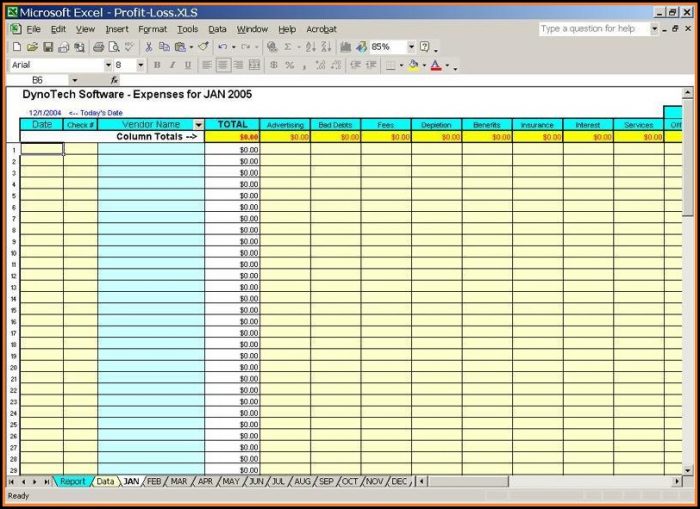
Task: Toggle Align Right
Action: tap(238, 65)
